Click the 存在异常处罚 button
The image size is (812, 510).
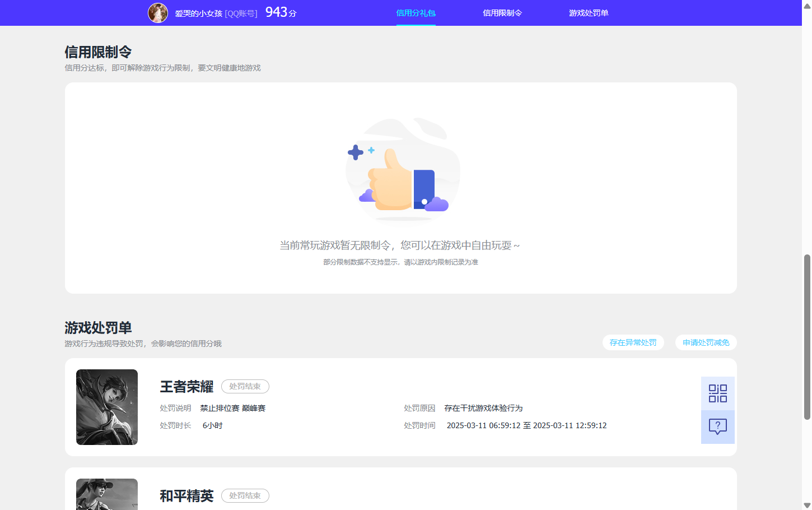(x=633, y=342)
